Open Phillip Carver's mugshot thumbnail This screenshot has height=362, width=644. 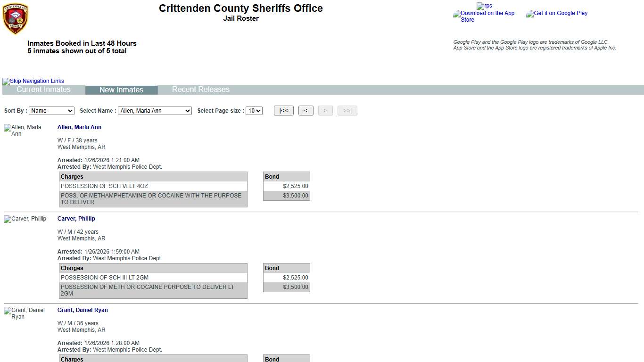[25, 219]
